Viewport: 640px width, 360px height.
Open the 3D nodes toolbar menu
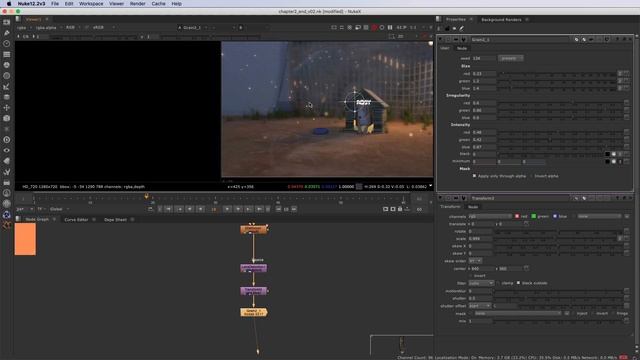pos(7,118)
